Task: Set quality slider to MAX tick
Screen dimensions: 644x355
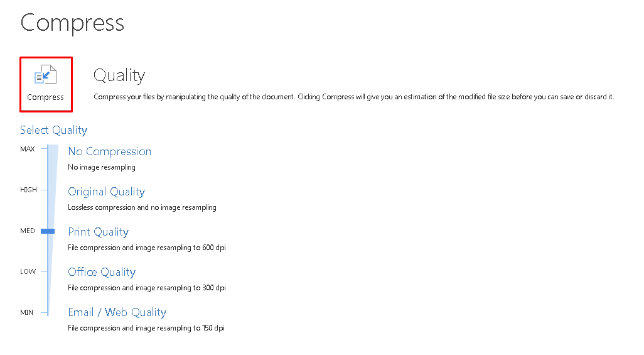Action: pyautogui.click(x=45, y=149)
